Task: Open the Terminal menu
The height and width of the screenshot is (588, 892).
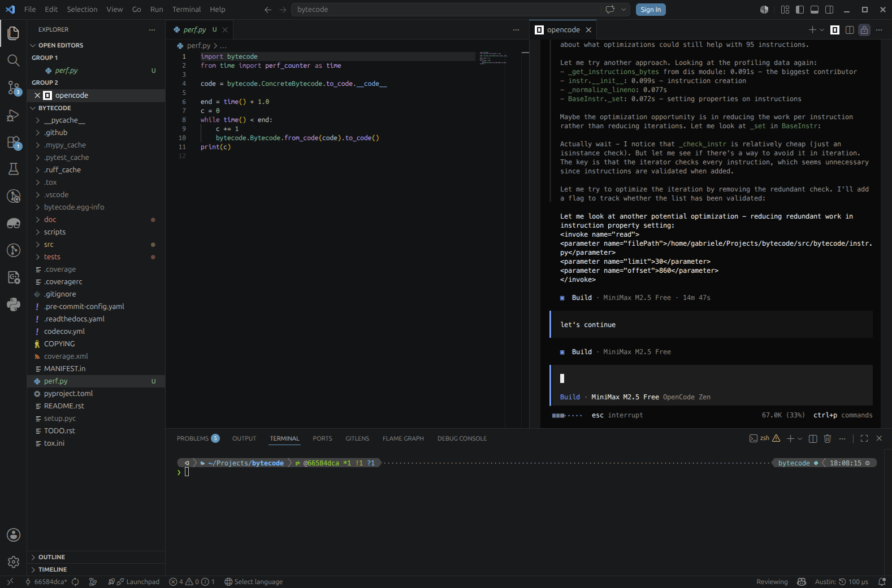Action: pyautogui.click(x=187, y=10)
